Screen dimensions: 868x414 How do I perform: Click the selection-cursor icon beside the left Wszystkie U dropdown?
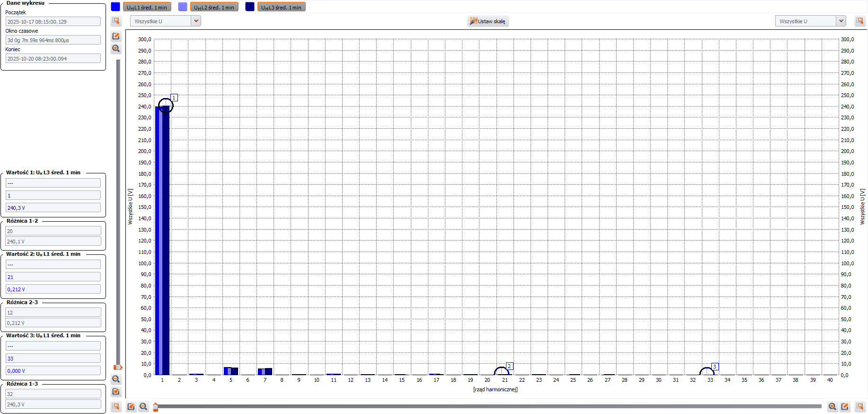pyautogui.click(x=116, y=21)
